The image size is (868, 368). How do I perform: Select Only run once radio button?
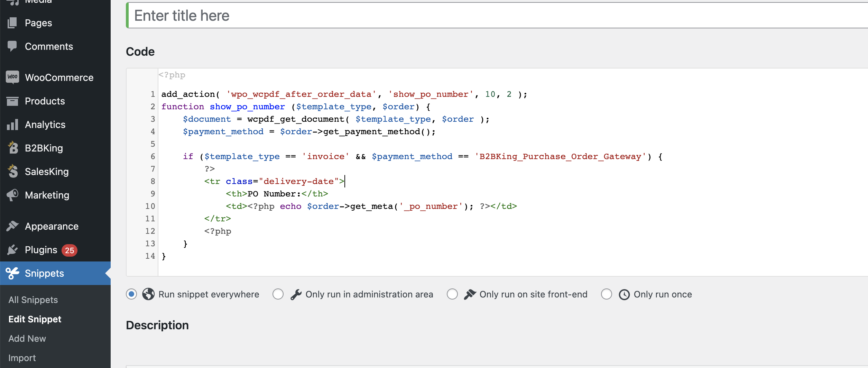tap(607, 294)
